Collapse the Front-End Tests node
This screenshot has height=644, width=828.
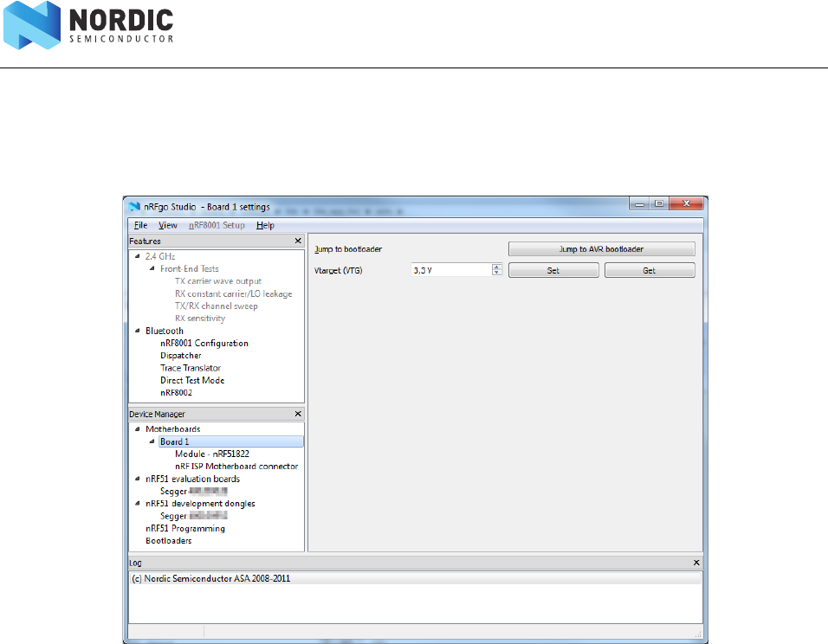coord(152,268)
